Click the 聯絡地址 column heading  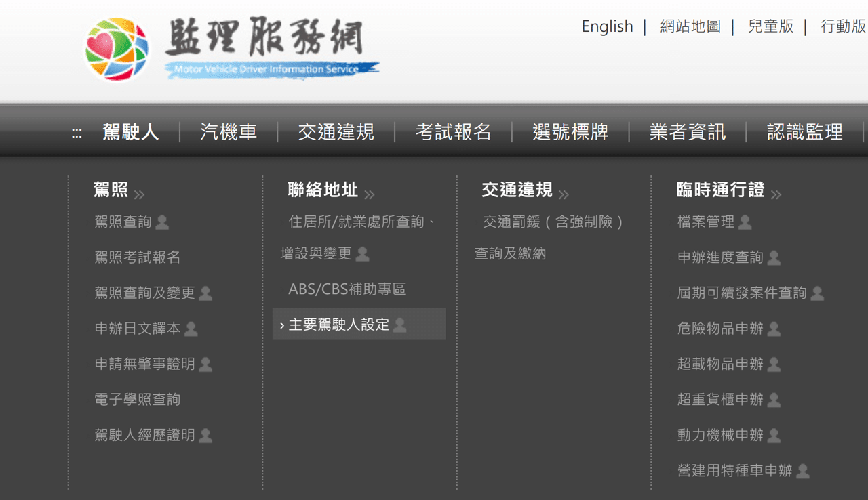click(323, 190)
